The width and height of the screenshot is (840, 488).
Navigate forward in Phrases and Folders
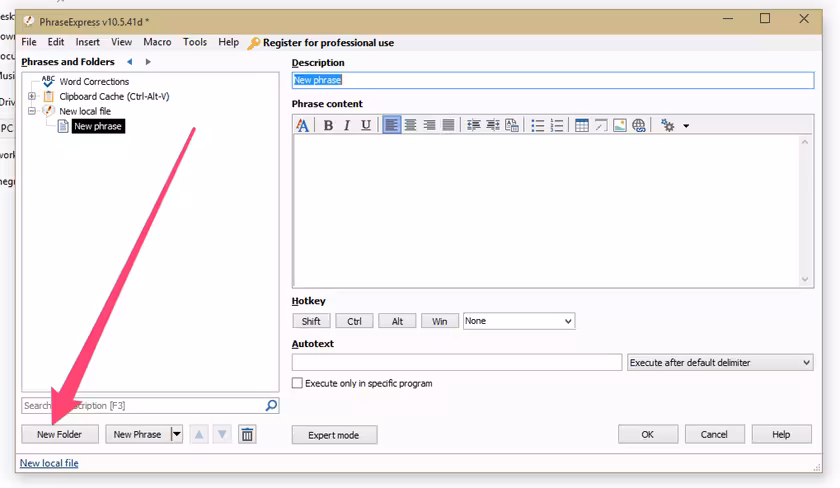tap(148, 62)
